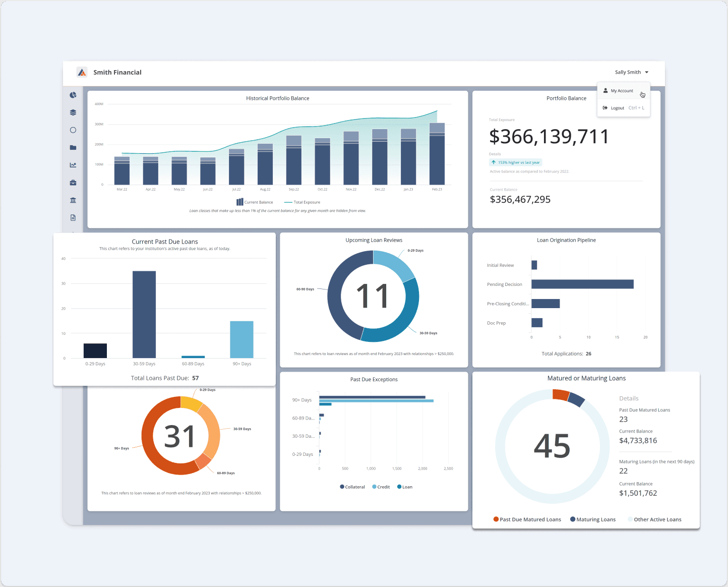The height and width of the screenshot is (587, 728).
Task: Toggle Total Exposure legend in Historical Portfolio chart
Action: click(302, 202)
